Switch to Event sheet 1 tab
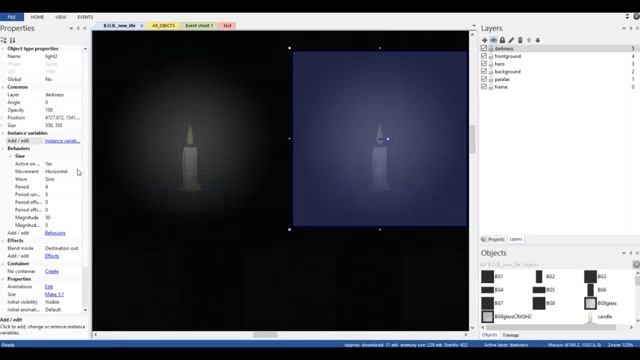Screen dimensions: 640x360 tap(199, 26)
